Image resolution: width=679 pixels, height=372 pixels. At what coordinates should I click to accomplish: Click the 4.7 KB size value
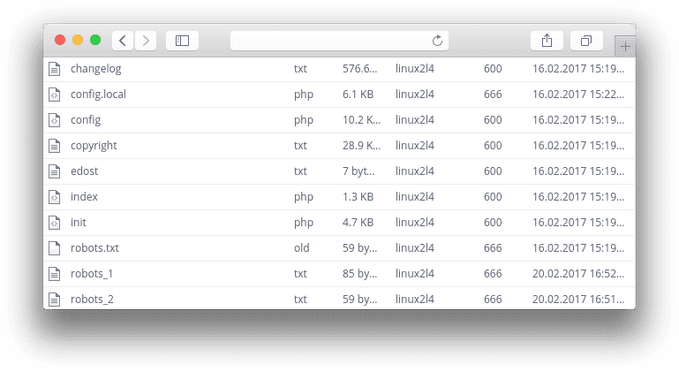[x=358, y=222]
